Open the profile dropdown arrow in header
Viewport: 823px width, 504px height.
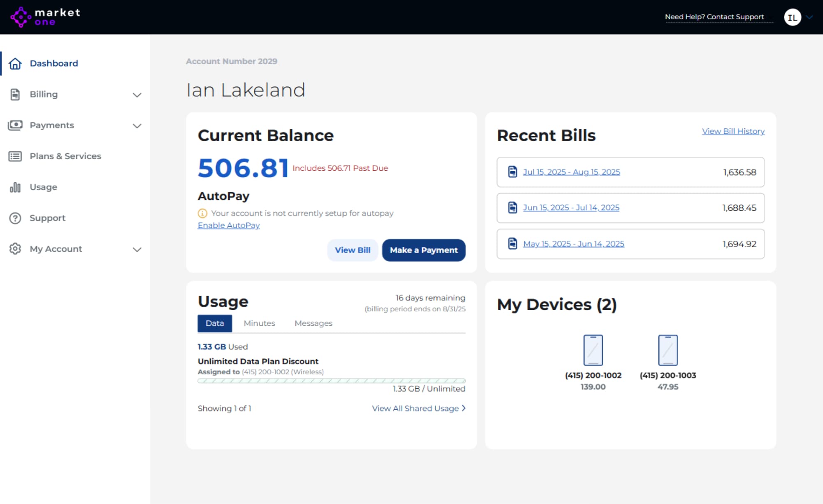[x=809, y=17]
